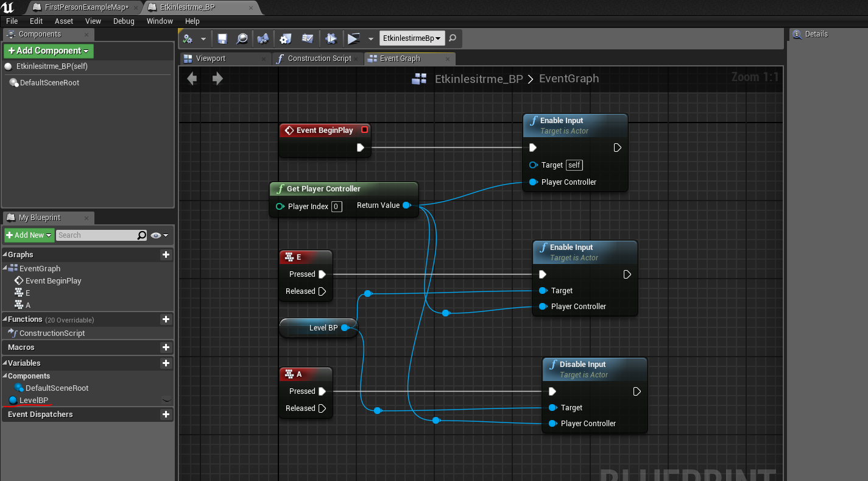
Task: Add a new function with plus icon
Action: point(166,319)
